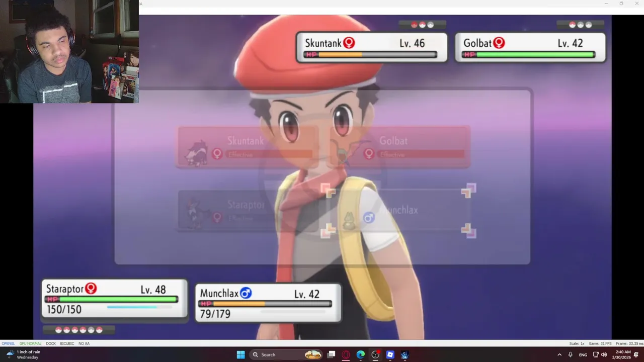The height and width of the screenshot is (362, 644).
Task: Open the weather widget showing rain
Action: click(x=23, y=354)
